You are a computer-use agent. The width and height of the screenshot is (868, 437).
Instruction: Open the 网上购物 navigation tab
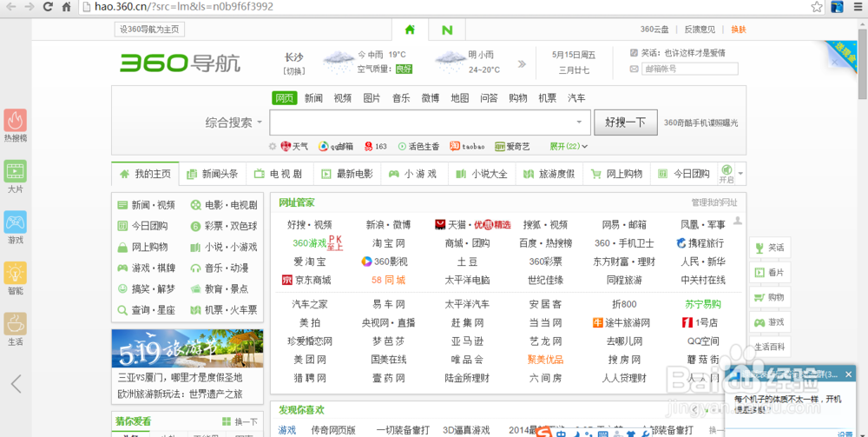(x=616, y=174)
